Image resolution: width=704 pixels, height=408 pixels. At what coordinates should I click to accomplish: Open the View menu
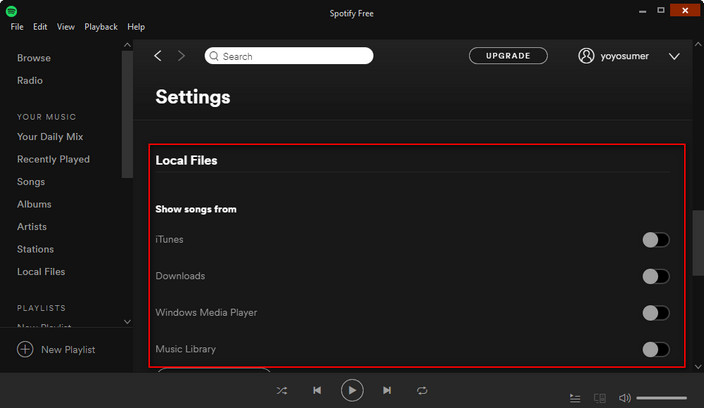pyautogui.click(x=66, y=27)
